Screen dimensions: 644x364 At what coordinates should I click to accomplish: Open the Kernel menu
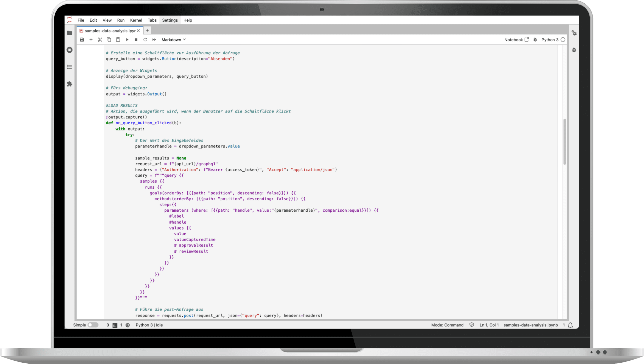(136, 20)
